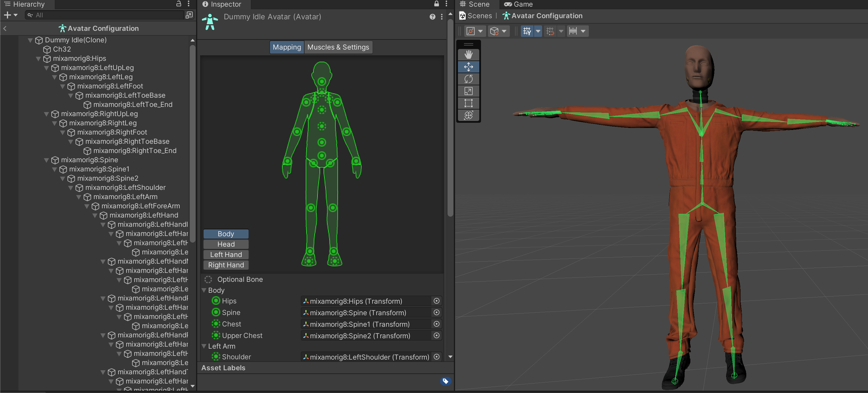Viewport: 868px width, 393px height.
Task: Select the Rotate tool
Action: pos(468,79)
